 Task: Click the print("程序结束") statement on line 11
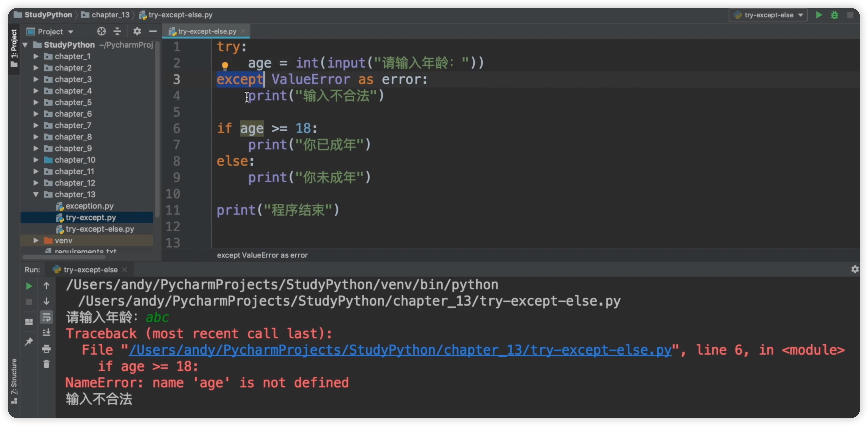[278, 210]
